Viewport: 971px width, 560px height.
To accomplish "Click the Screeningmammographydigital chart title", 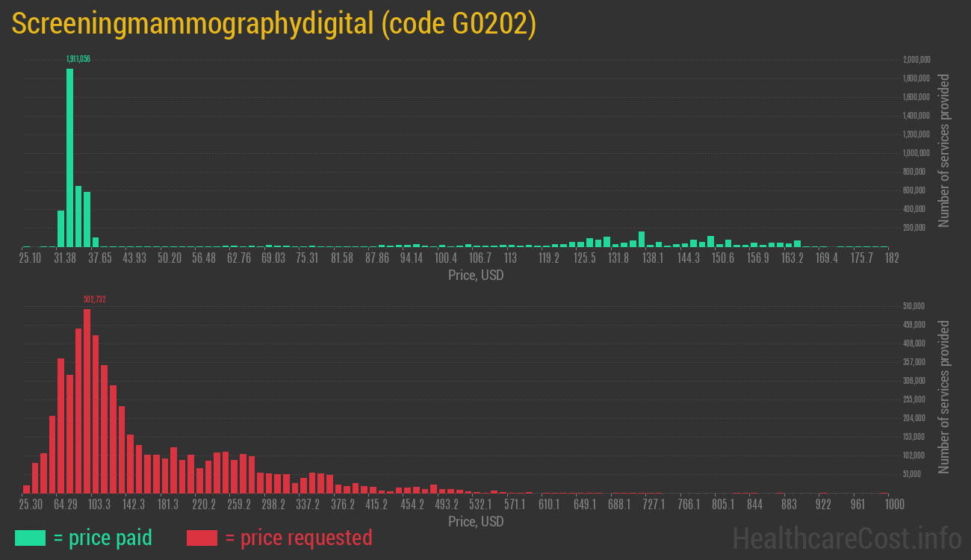I will point(273,24).
